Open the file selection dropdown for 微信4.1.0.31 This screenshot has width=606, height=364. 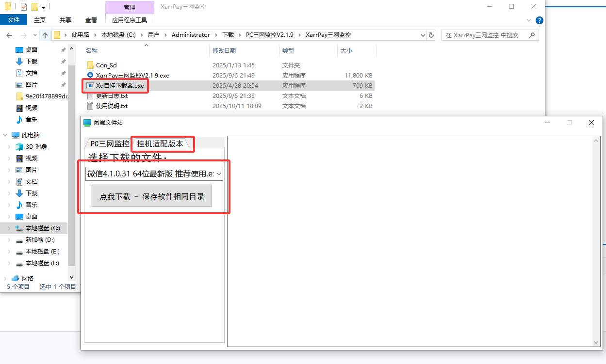218,174
